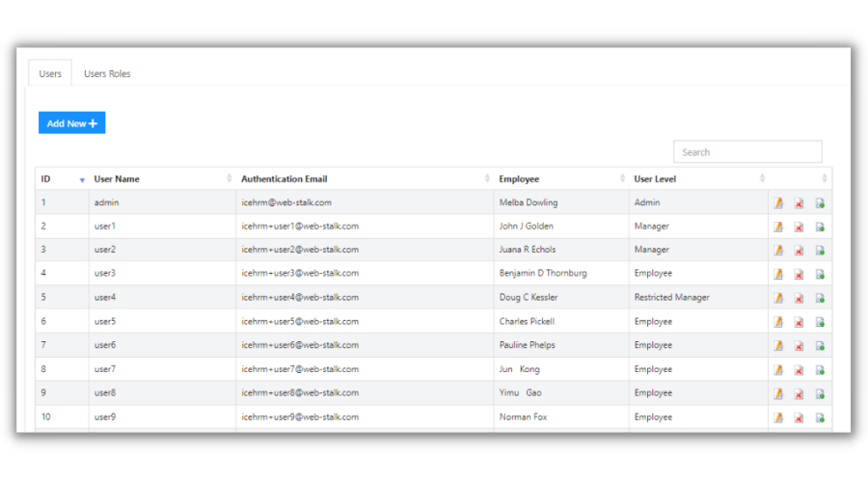Click copy icon for user8 Yimu Gao
This screenshot has height=482, width=868.
820,393
